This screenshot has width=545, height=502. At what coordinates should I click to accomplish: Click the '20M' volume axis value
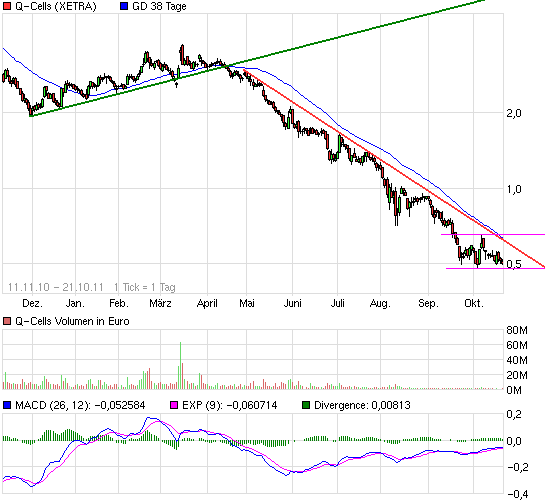coord(517,375)
